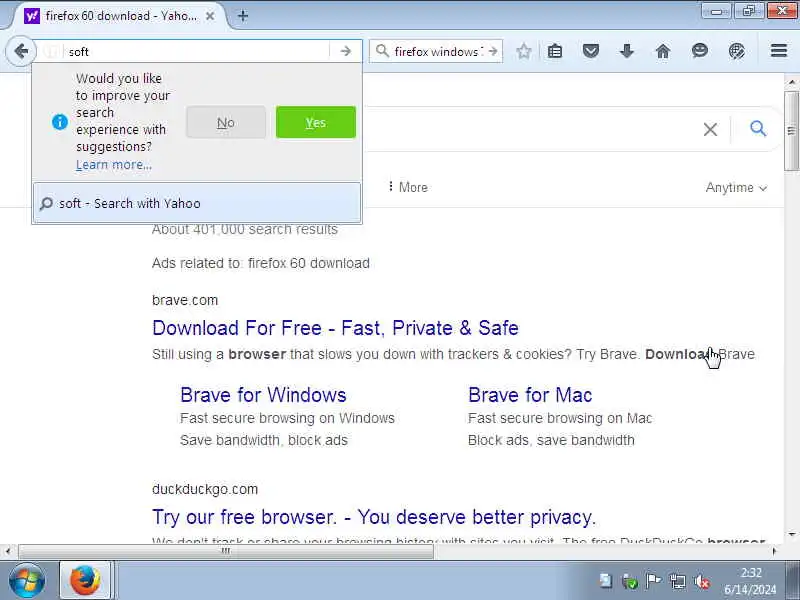Viewport: 800px width, 600px height.
Task: Click the address bar containing soft
Action: coord(196,51)
